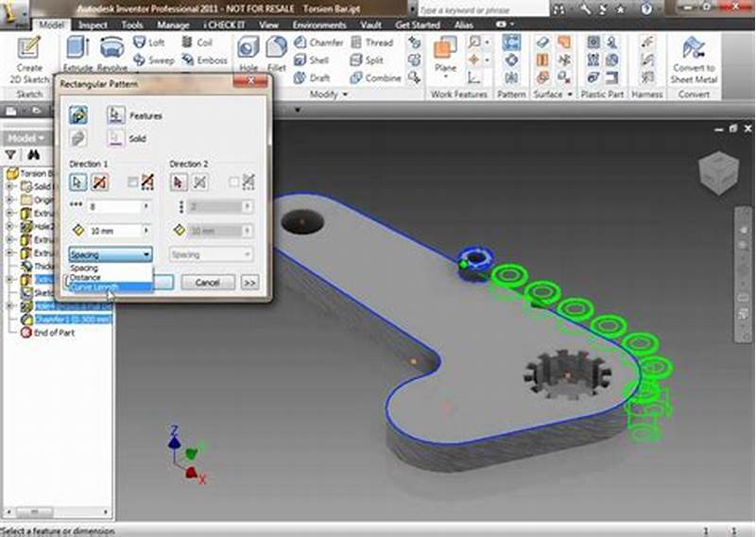Viewport: 756px width, 537px height.
Task: Select the Split tool
Action: click(x=367, y=61)
